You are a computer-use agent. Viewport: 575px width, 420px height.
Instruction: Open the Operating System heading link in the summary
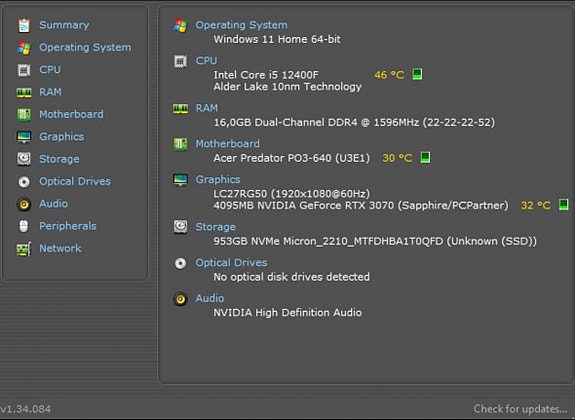click(241, 25)
